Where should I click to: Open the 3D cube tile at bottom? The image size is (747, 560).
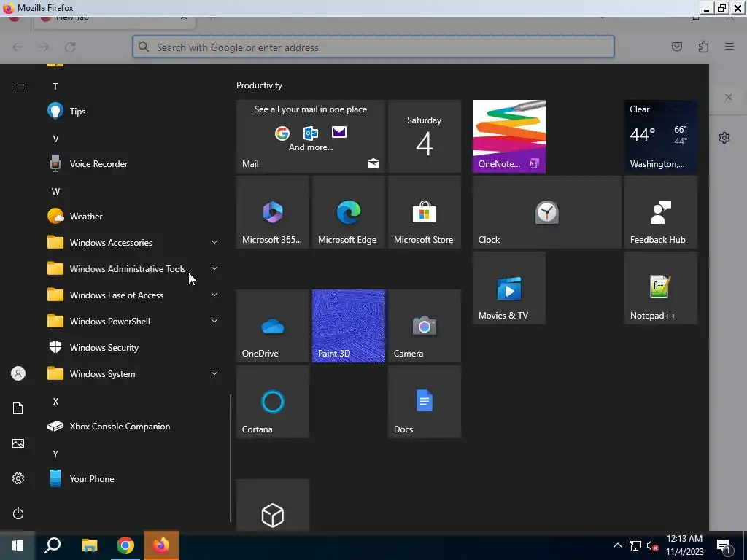pyautogui.click(x=273, y=505)
